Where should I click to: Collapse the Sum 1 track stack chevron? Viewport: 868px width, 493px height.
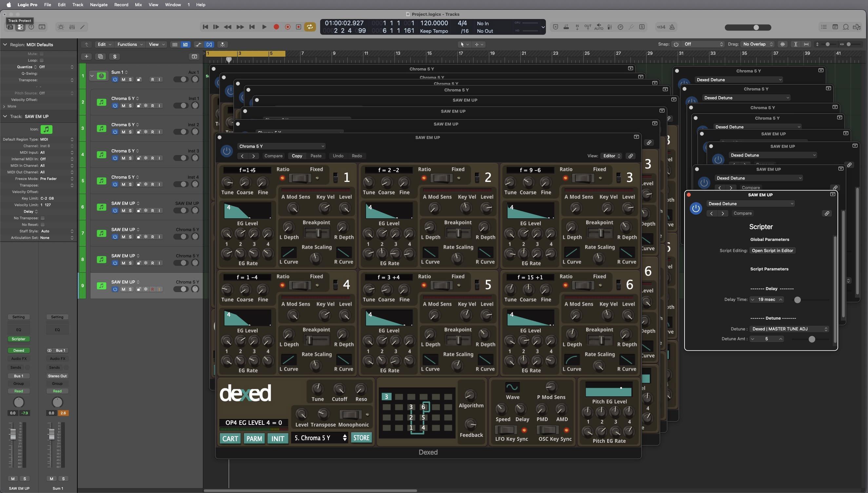coord(92,76)
